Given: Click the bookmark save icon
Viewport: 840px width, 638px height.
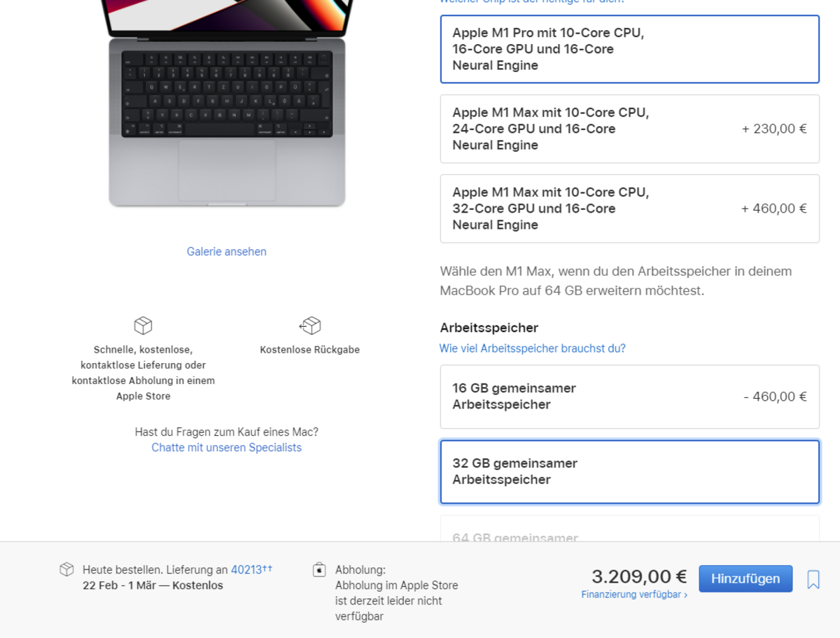Looking at the screenshot, I should [x=813, y=579].
